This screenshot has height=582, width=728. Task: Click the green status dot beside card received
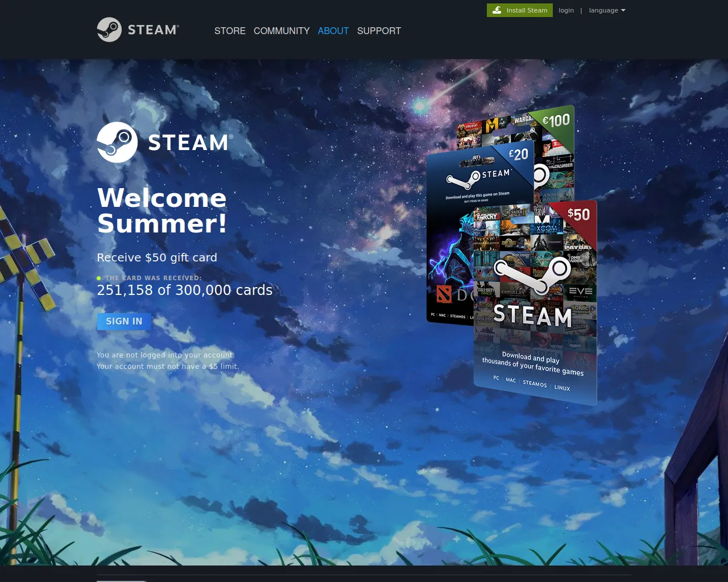[x=99, y=278]
